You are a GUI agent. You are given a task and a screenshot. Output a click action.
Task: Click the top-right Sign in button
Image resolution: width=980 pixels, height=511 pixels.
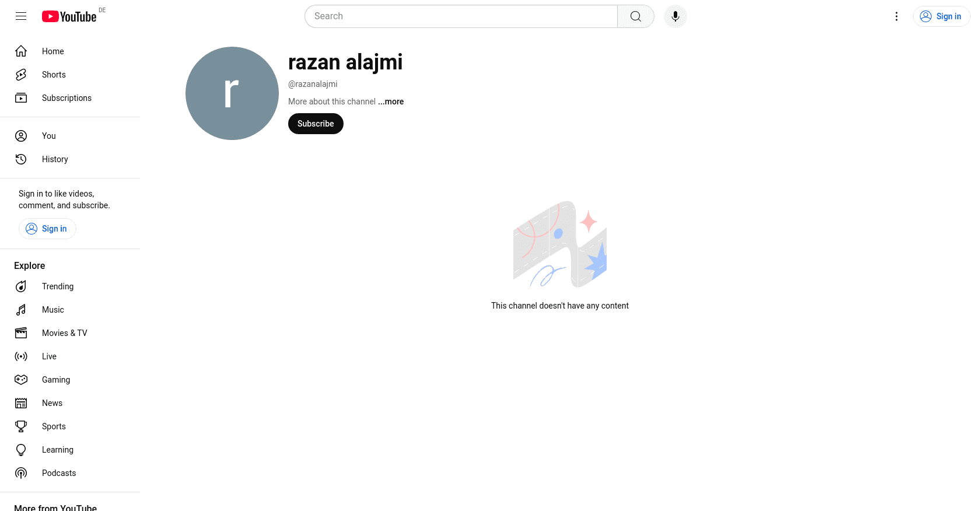(x=941, y=16)
